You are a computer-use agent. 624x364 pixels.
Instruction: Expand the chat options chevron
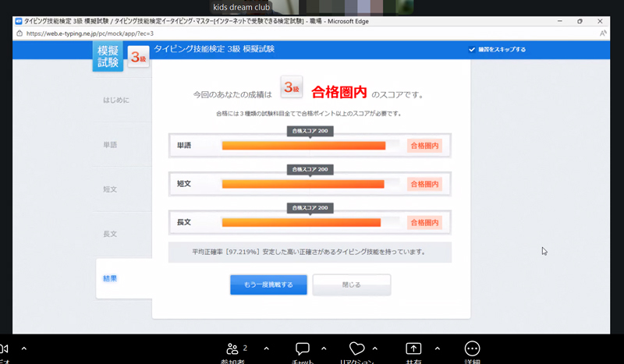[324, 348]
